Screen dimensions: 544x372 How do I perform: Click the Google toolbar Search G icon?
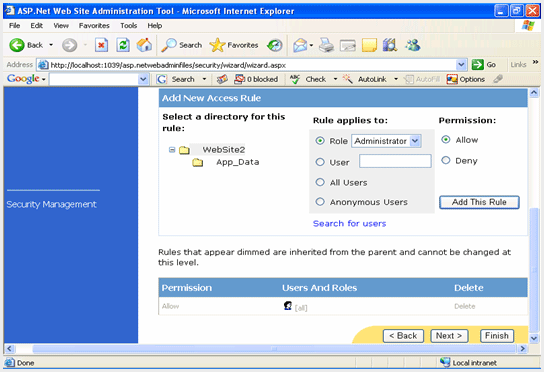[x=161, y=79]
